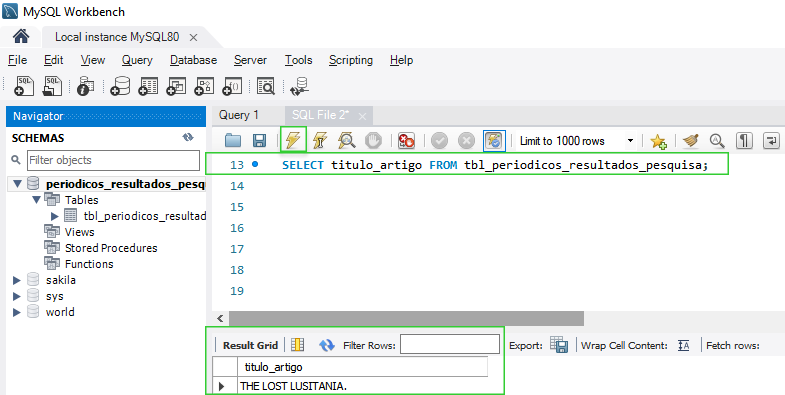Open the Edit menu
785x395 pixels.
pyautogui.click(x=54, y=60)
